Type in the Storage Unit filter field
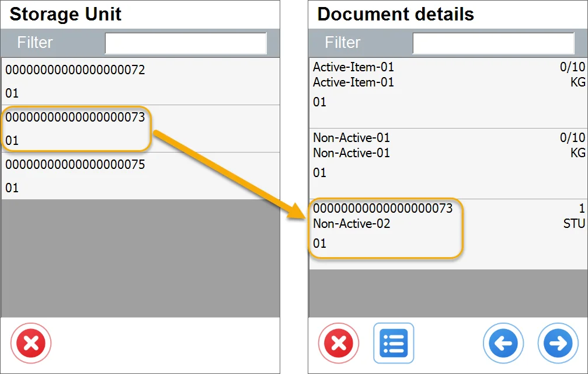This screenshot has width=588, height=374. pyautogui.click(x=185, y=43)
